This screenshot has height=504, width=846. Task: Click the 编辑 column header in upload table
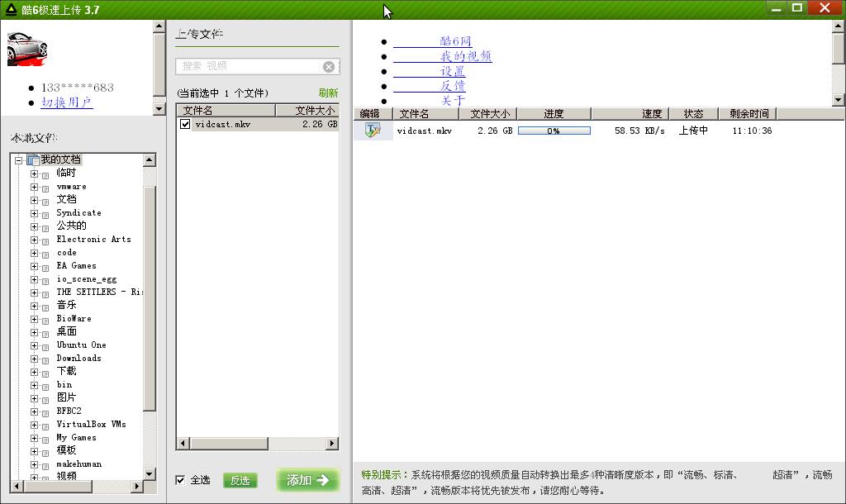tap(373, 113)
